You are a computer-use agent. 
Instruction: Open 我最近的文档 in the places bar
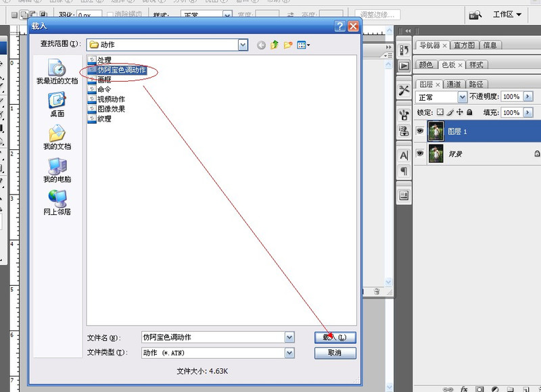57,72
